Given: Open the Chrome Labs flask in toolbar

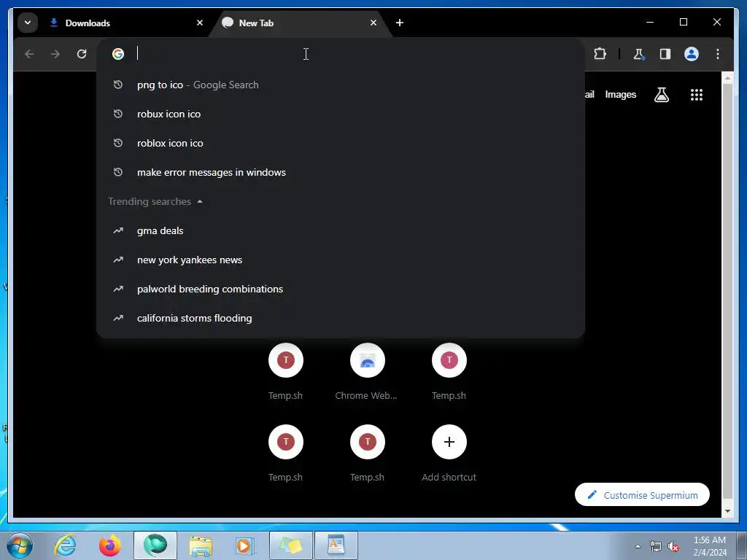Looking at the screenshot, I should click(639, 54).
